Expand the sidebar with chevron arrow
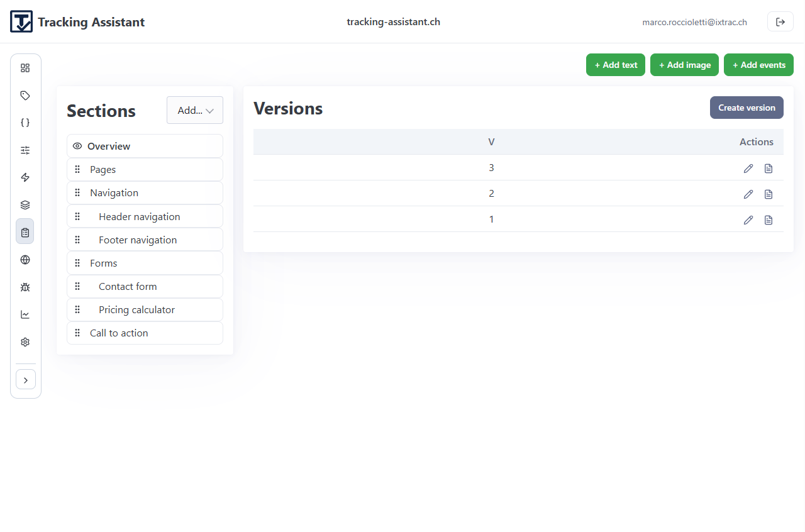 tap(26, 380)
